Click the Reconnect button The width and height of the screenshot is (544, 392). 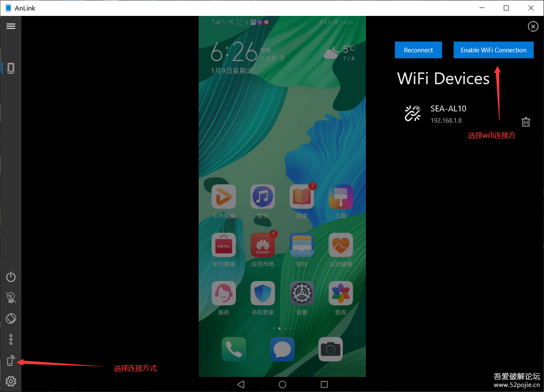(x=418, y=50)
